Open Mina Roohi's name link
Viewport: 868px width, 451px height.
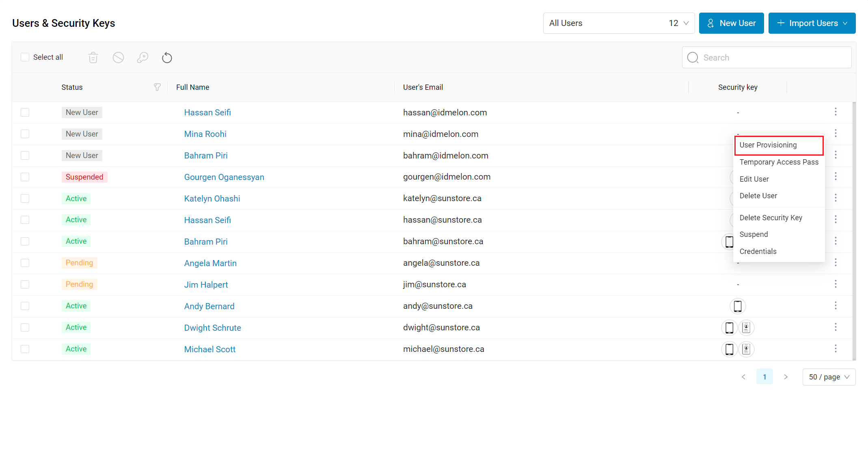tap(205, 134)
